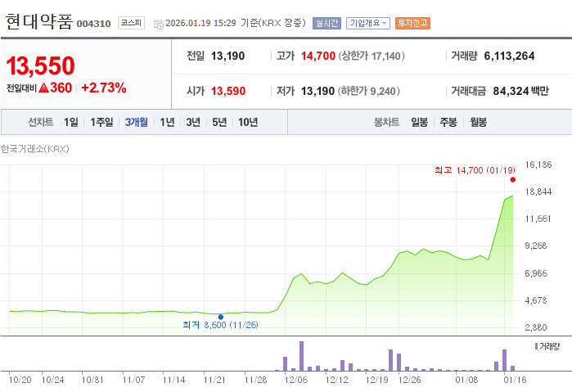Click the 거래대금 value 84,324 백만

[521, 91]
